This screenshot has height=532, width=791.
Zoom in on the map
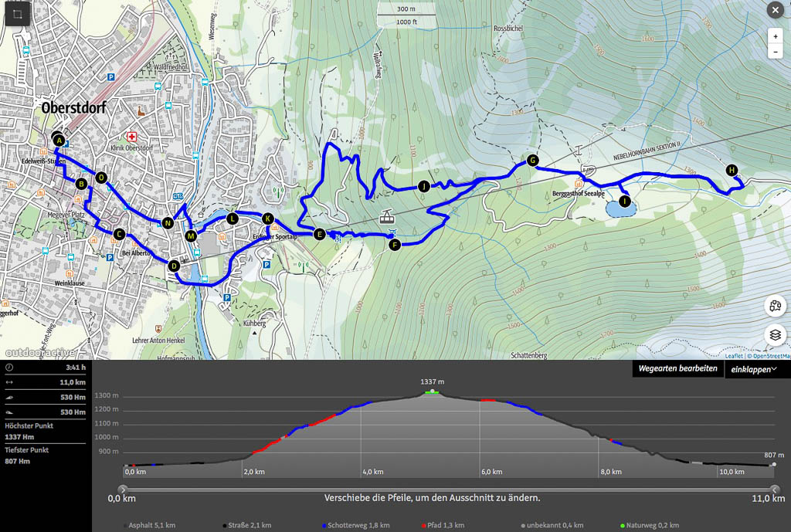pos(775,36)
